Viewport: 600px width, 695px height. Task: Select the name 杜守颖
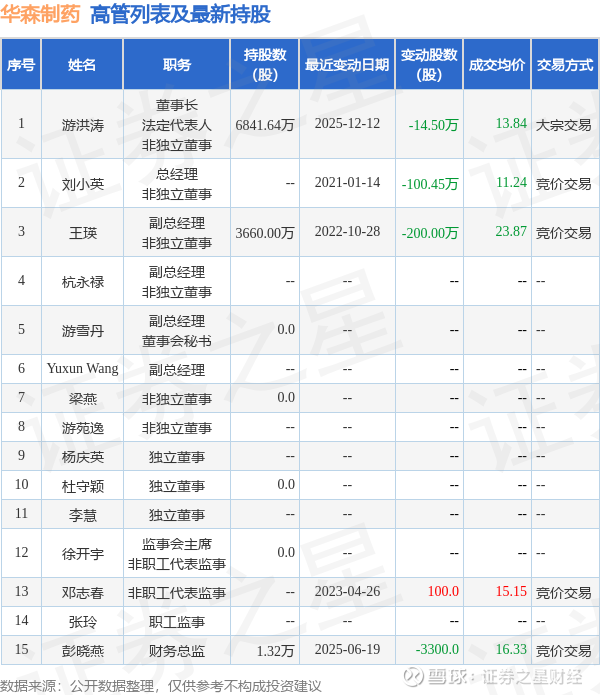[x=82, y=486]
